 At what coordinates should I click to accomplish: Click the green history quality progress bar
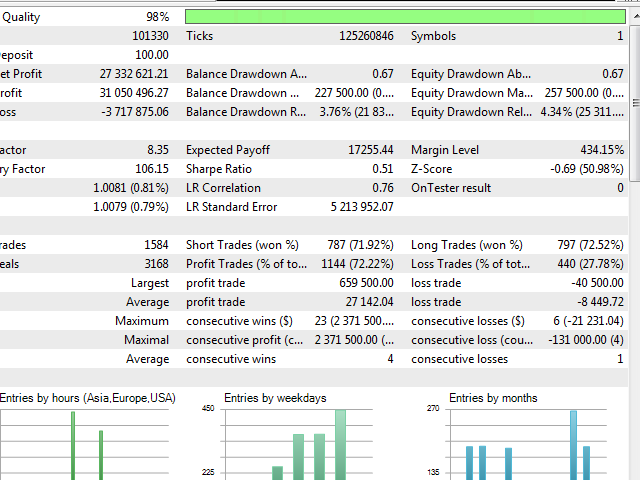click(x=404, y=17)
